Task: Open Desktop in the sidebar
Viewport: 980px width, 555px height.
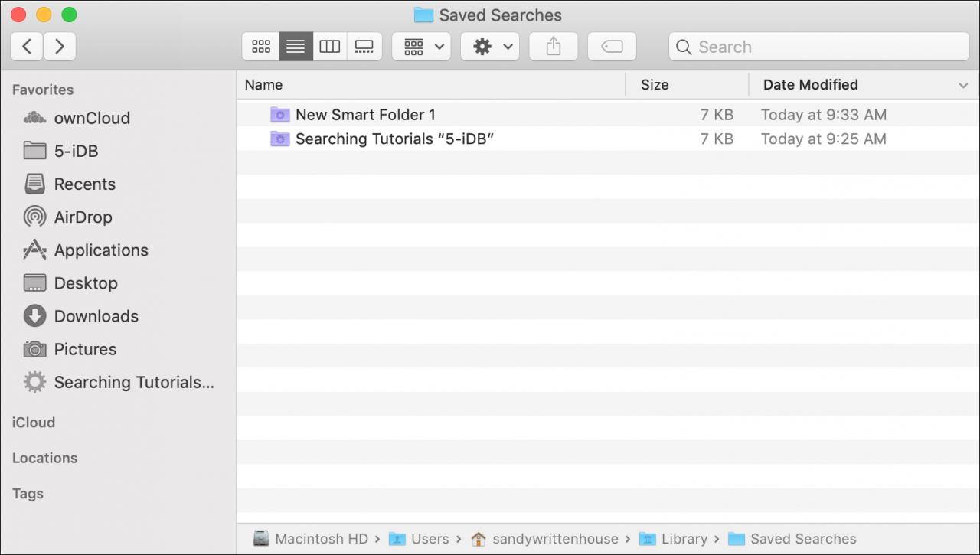Action: 86,282
